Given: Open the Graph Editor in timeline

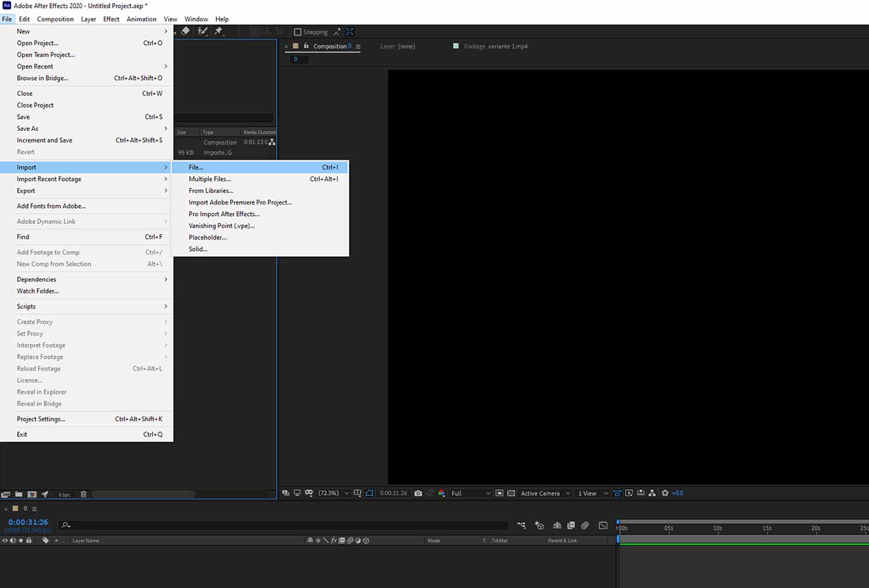Looking at the screenshot, I should pyautogui.click(x=603, y=526).
